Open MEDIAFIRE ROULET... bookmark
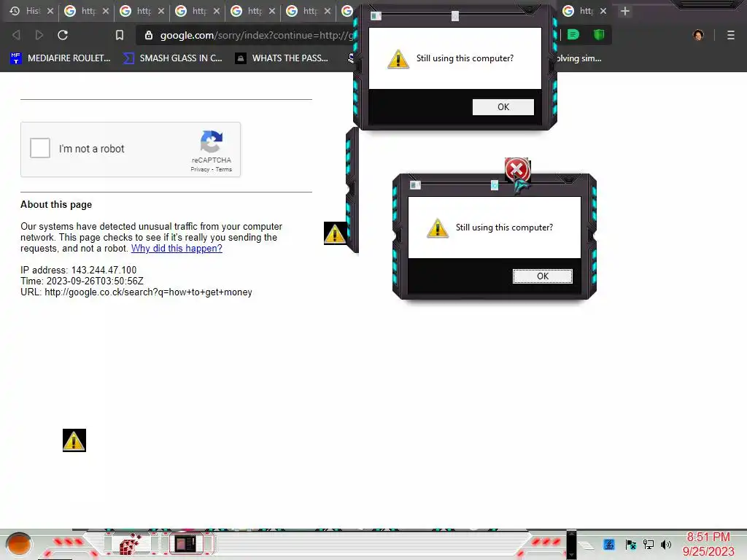 click(x=60, y=58)
